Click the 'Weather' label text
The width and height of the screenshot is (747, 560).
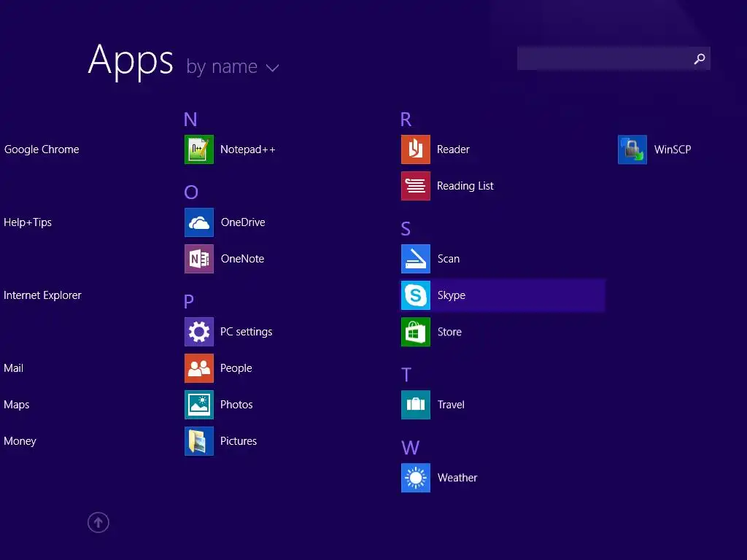[457, 478]
